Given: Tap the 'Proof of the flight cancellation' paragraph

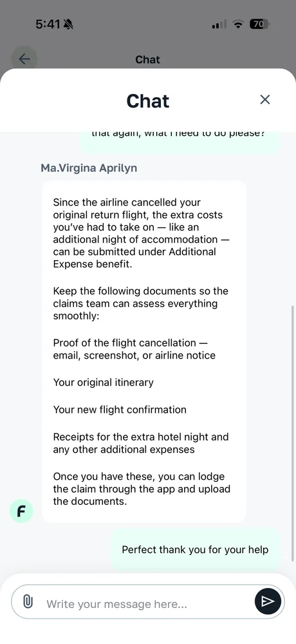Looking at the screenshot, I should [134, 349].
